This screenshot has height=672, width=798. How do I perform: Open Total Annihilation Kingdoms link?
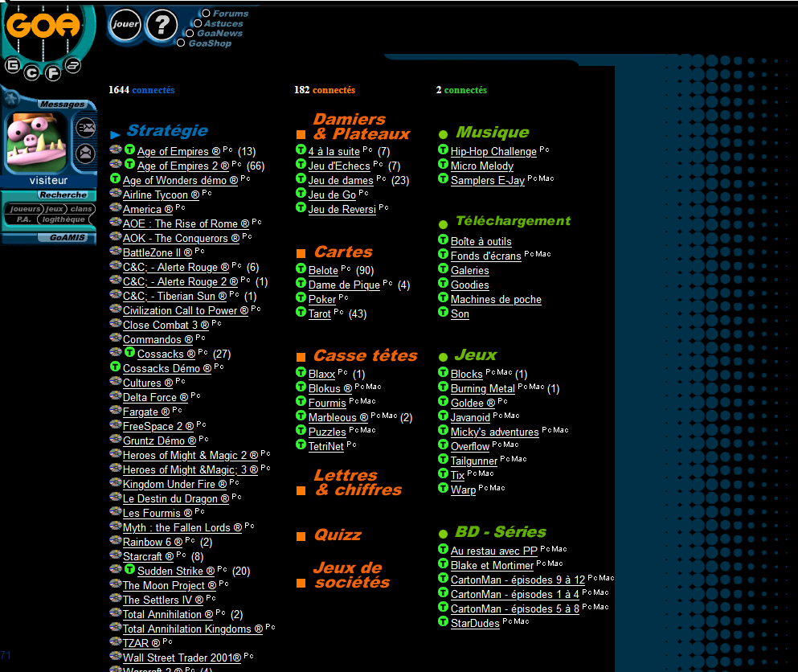coord(193,629)
